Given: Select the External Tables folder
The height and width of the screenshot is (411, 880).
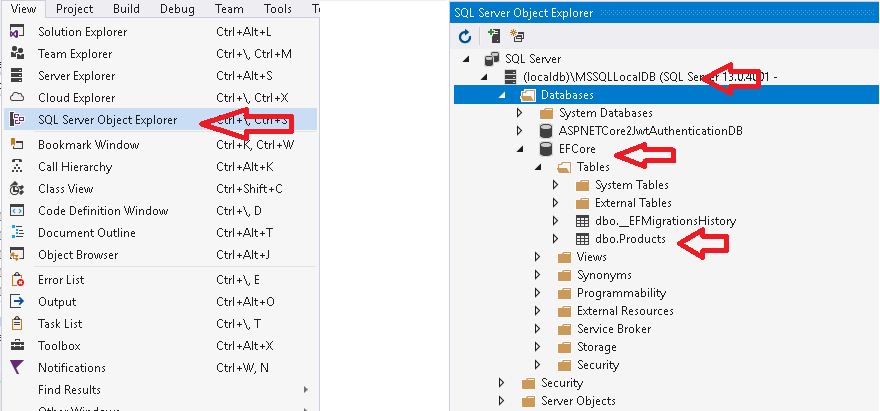Looking at the screenshot, I should point(633,203).
